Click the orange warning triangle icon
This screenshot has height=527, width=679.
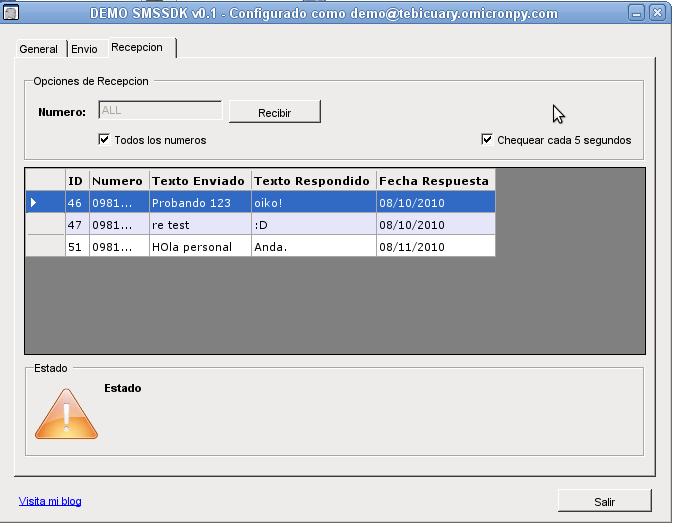point(66,414)
